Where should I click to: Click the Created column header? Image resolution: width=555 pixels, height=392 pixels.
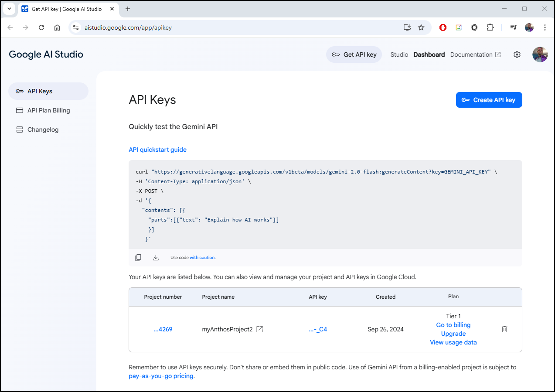[x=386, y=297]
